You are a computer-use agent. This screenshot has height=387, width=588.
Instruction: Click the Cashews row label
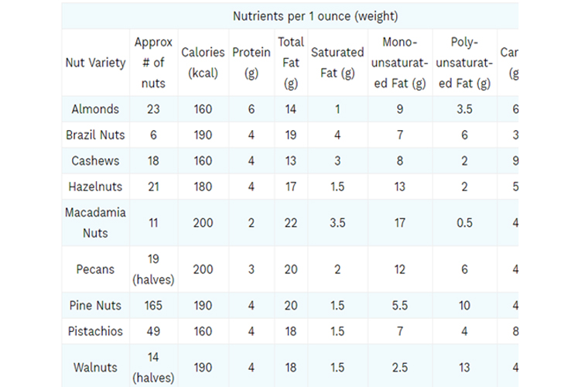click(x=95, y=161)
